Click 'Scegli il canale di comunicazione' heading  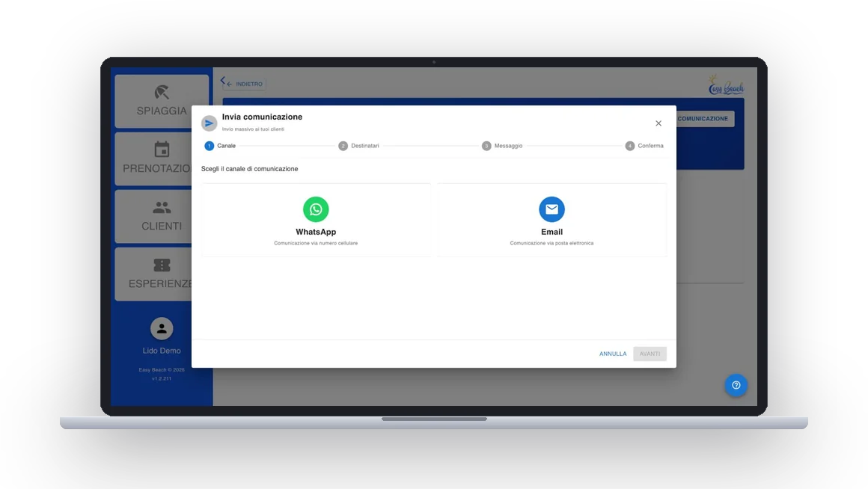[249, 169]
